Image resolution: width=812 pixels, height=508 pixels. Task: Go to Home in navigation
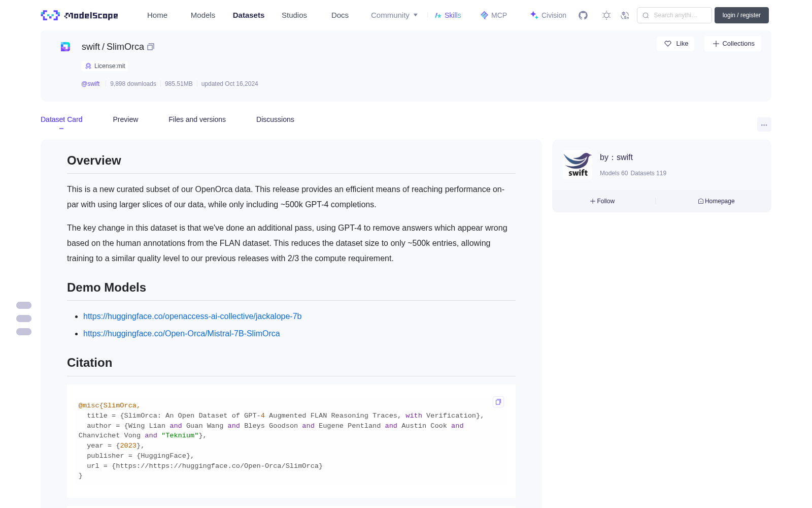157,15
